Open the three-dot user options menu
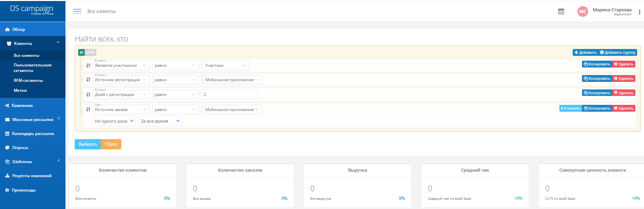This screenshot has height=209, width=644. pos(640,12)
